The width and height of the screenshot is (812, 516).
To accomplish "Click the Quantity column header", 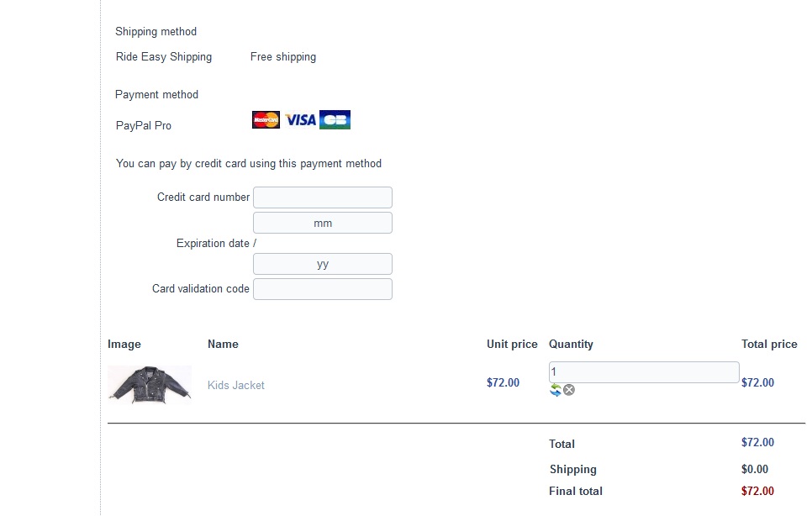I will 571,344.
